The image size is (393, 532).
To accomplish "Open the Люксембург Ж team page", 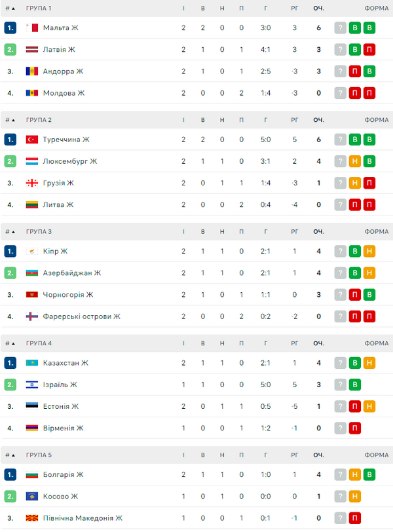I will 69,161.
